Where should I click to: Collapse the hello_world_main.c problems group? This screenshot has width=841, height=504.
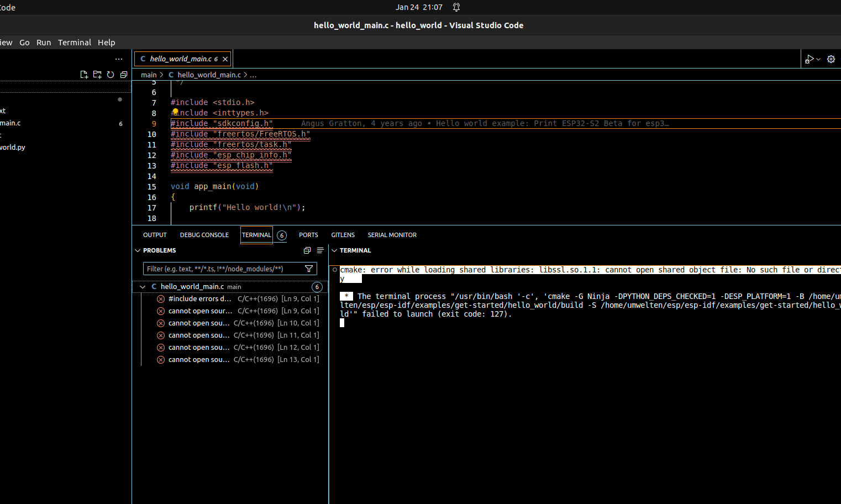point(143,287)
